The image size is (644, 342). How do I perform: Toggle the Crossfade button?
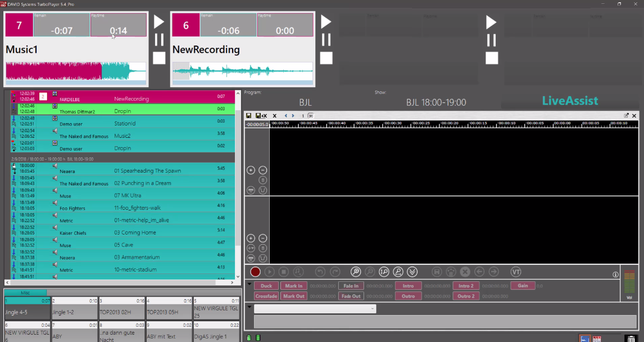266,296
